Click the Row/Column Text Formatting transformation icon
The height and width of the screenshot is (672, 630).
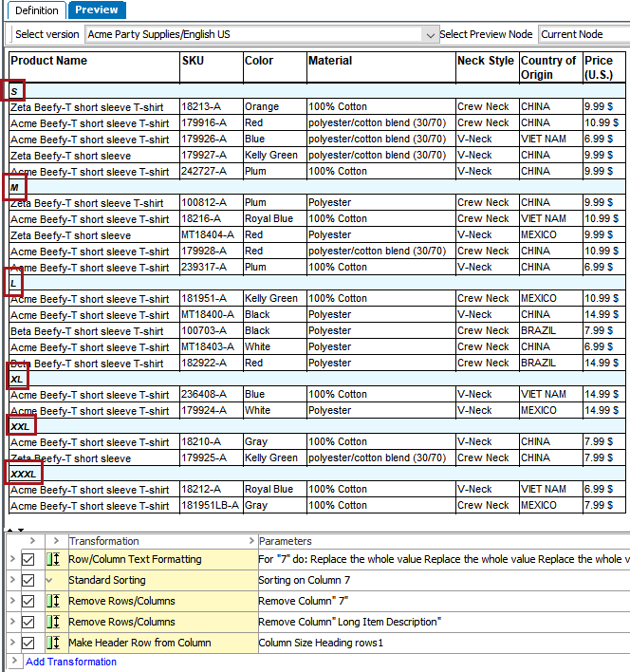tap(54, 559)
